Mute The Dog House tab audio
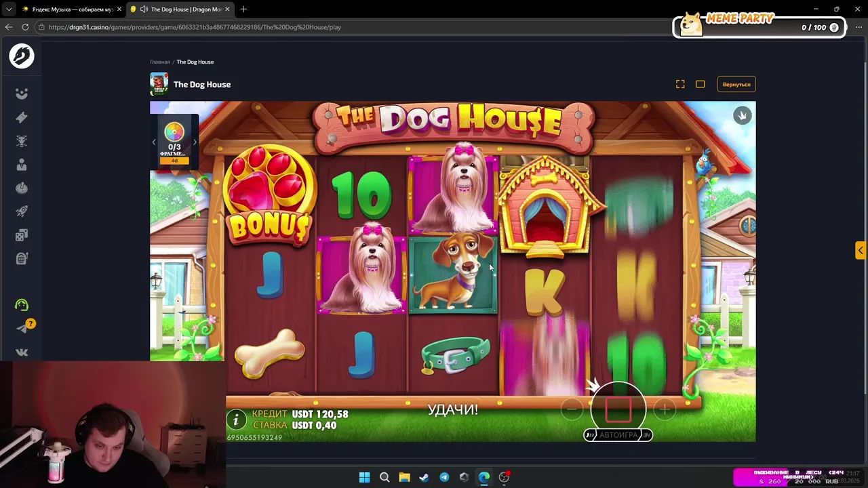868x488 pixels. tap(144, 9)
